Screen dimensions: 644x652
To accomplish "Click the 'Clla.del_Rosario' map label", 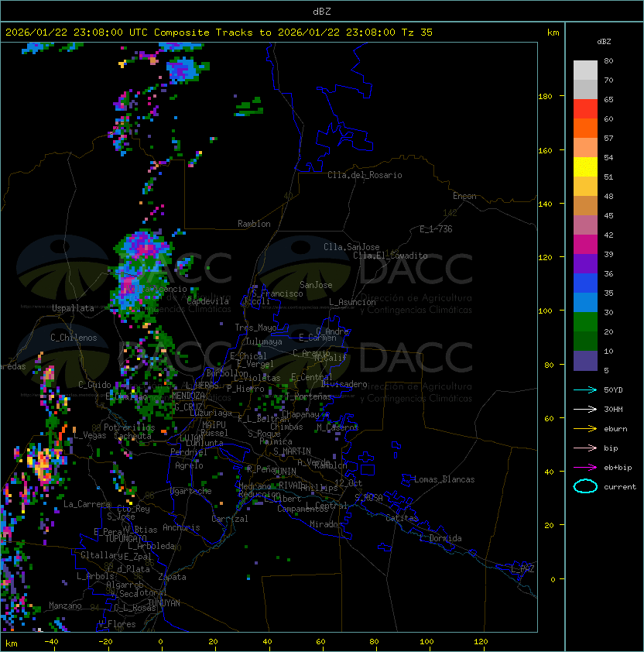I will tap(365, 175).
